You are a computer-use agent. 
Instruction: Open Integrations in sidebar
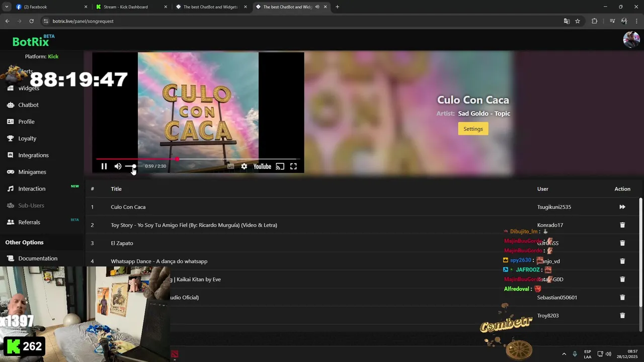click(x=33, y=155)
